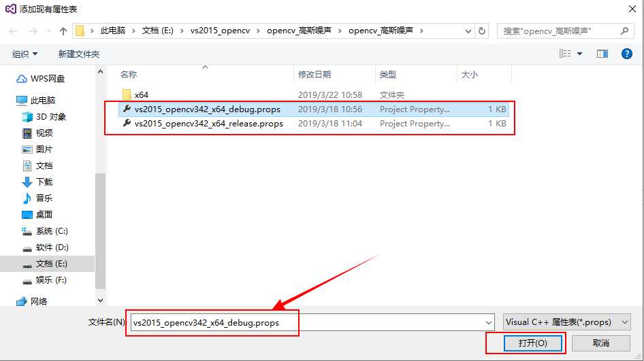
Task: Go back with the left arrow
Action: [13, 31]
